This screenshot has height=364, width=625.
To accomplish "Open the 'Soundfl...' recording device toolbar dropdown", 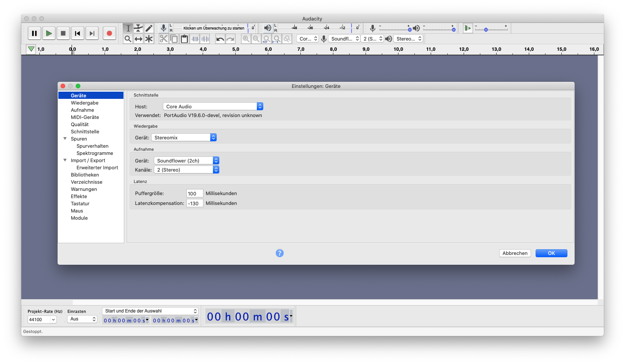I will click(x=344, y=39).
